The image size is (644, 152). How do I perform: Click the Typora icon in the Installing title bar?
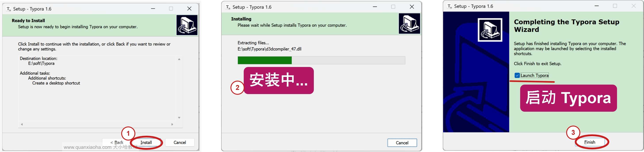click(x=228, y=7)
